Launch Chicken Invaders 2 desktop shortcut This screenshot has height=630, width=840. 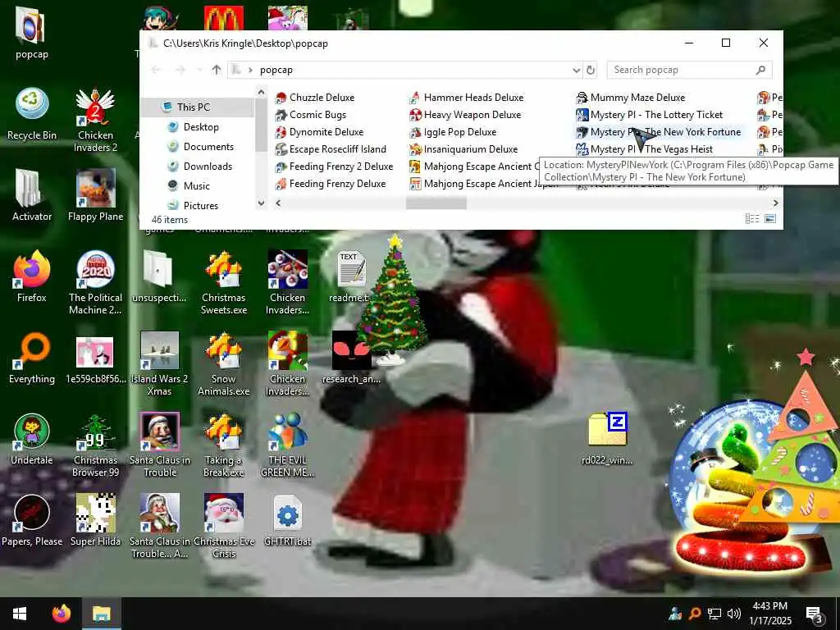pyautogui.click(x=95, y=120)
